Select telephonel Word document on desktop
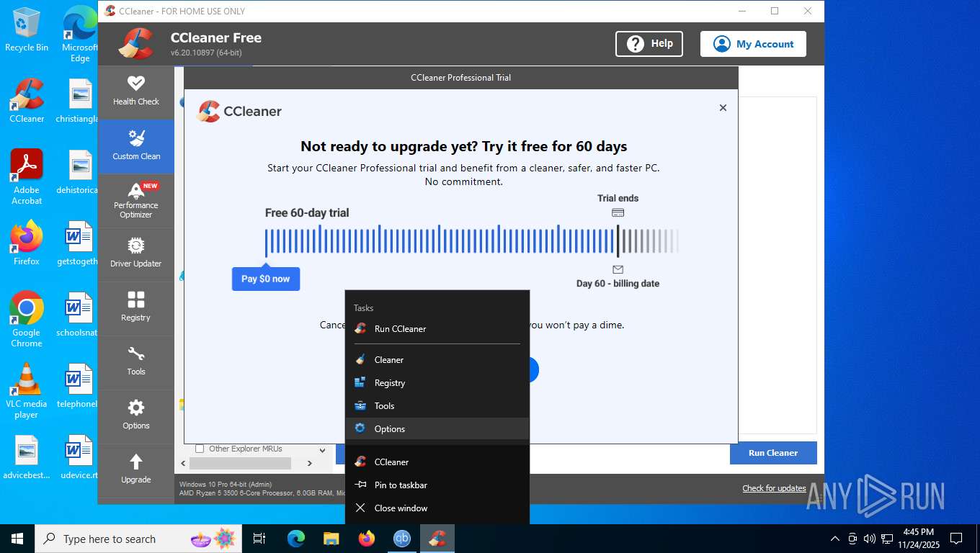Viewport: 980px width, 553px height. (79, 385)
